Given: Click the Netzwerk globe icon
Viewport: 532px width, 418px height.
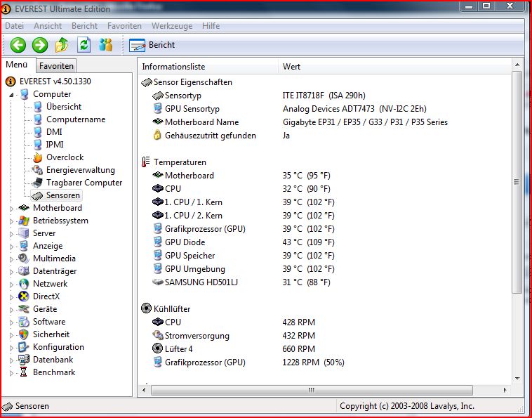Looking at the screenshot, I should pos(24,284).
